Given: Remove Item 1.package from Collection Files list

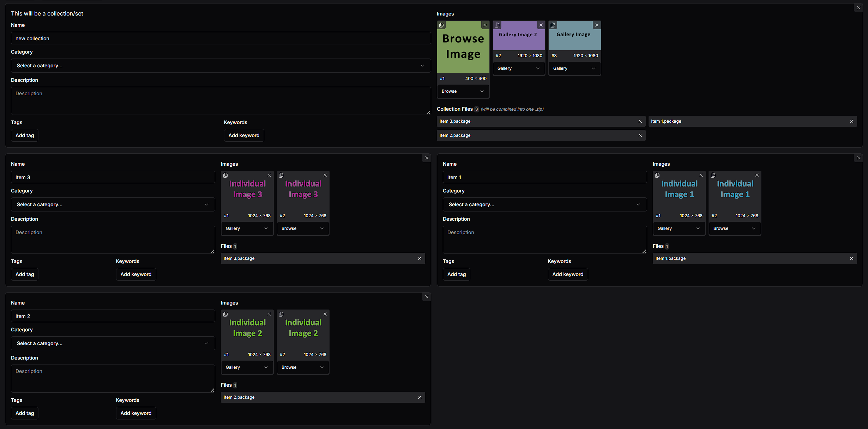Looking at the screenshot, I should (x=851, y=121).
